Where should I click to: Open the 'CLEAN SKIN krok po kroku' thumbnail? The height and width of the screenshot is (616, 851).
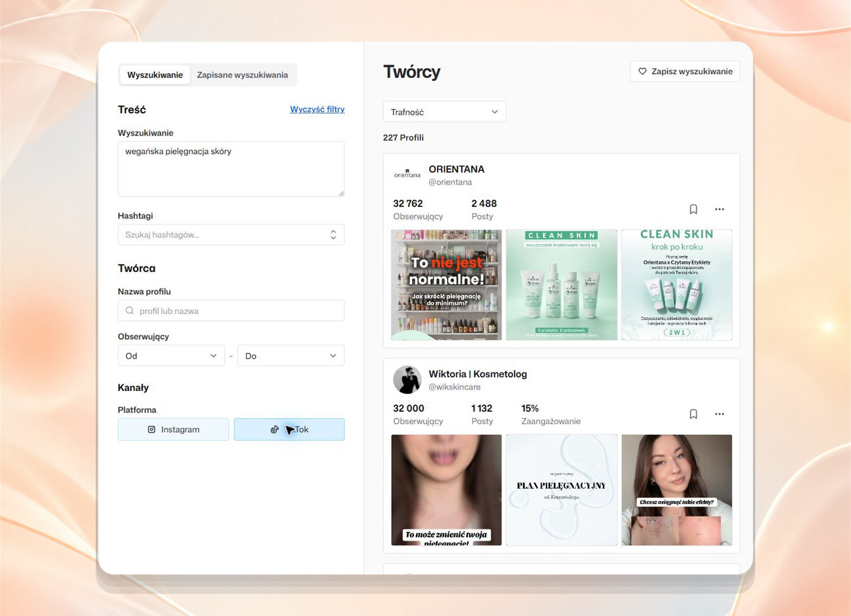[x=677, y=285]
